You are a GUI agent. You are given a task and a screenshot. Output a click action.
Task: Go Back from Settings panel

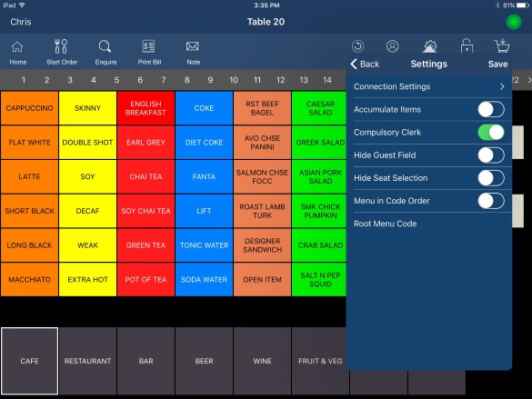pyautogui.click(x=365, y=64)
